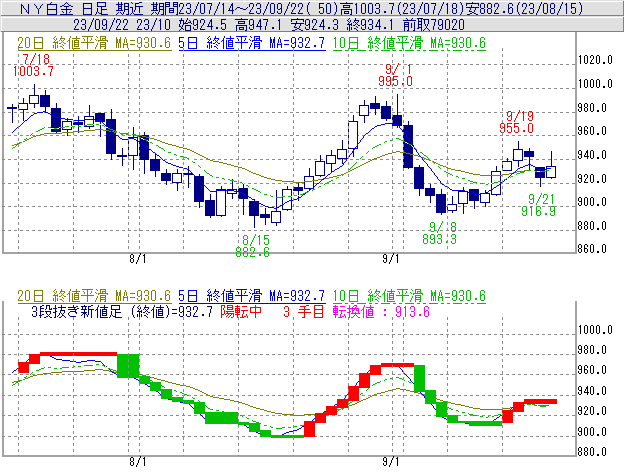This screenshot has height=475, width=624.
Task: Click the 9/1 date label under upper chart
Action: pyautogui.click(x=391, y=259)
